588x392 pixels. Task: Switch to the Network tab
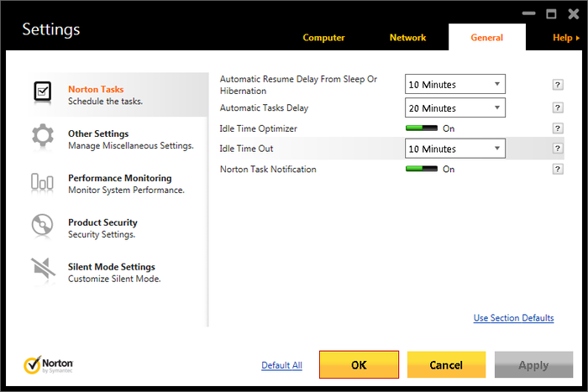[407, 38]
